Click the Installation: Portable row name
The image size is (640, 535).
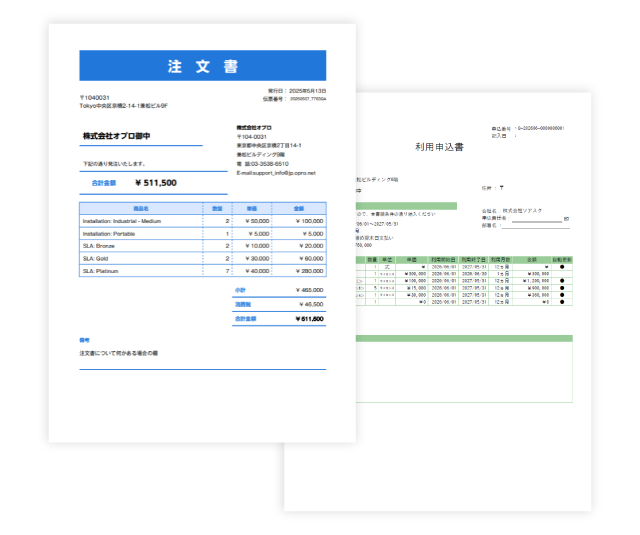pyautogui.click(x=109, y=234)
